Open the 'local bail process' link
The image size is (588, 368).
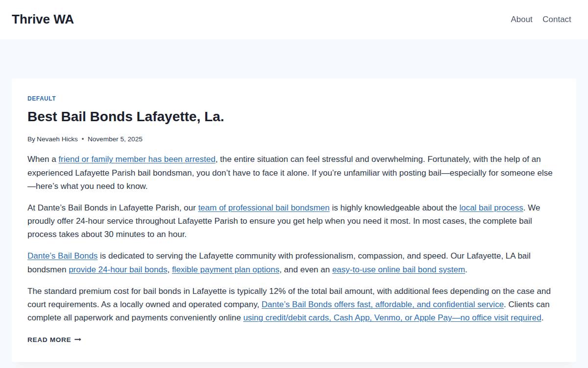pyautogui.click(x=491, y=208)
